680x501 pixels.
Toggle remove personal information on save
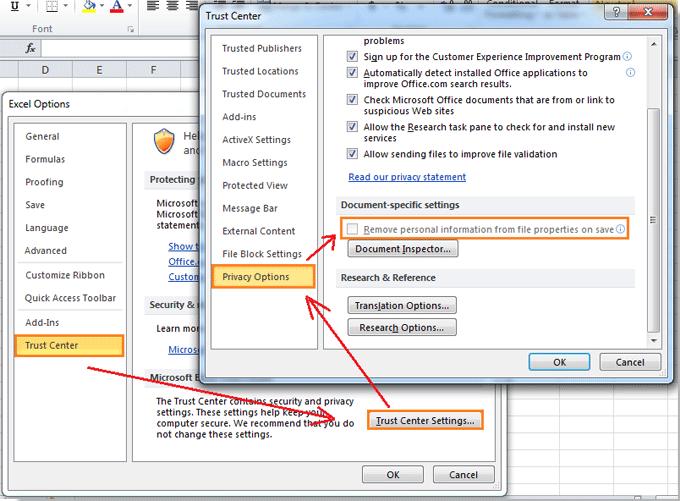pyautogui.click(x=352, y=229)
